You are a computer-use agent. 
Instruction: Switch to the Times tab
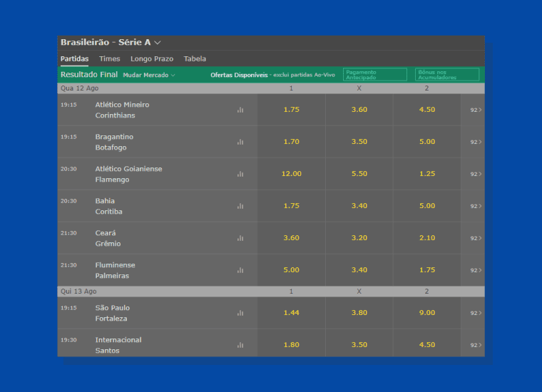click(110, 58)
